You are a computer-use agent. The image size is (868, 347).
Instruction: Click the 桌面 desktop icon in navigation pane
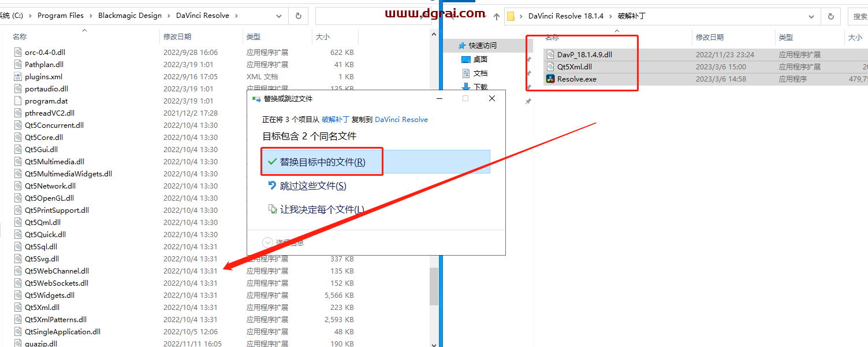(466, 59)
